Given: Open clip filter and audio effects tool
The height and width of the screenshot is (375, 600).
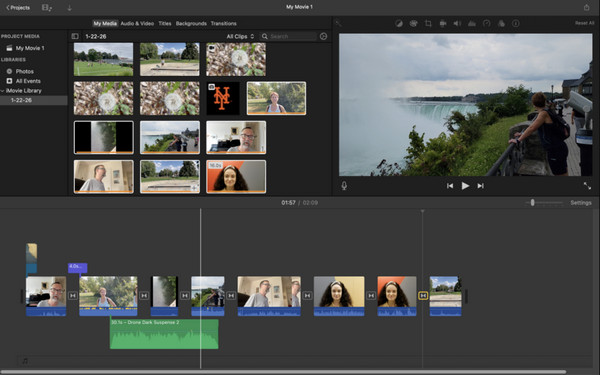Looking at the screenshot, I should coord(501,23).
